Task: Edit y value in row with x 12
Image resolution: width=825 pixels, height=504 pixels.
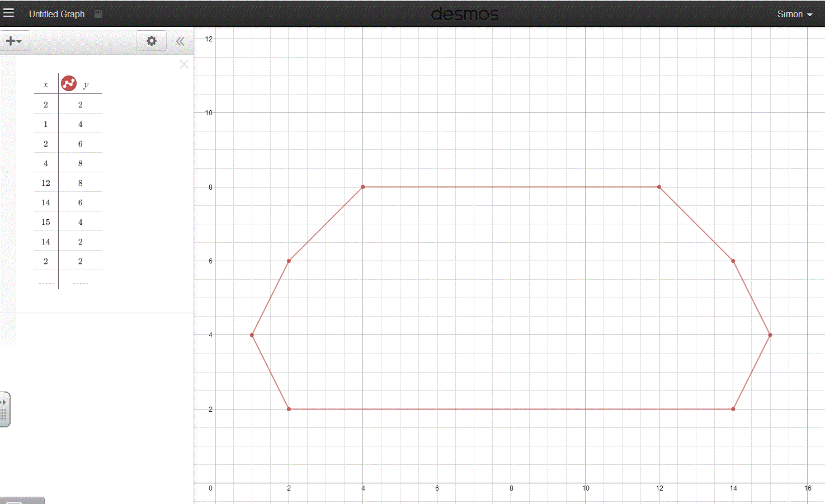Action: 81,183
